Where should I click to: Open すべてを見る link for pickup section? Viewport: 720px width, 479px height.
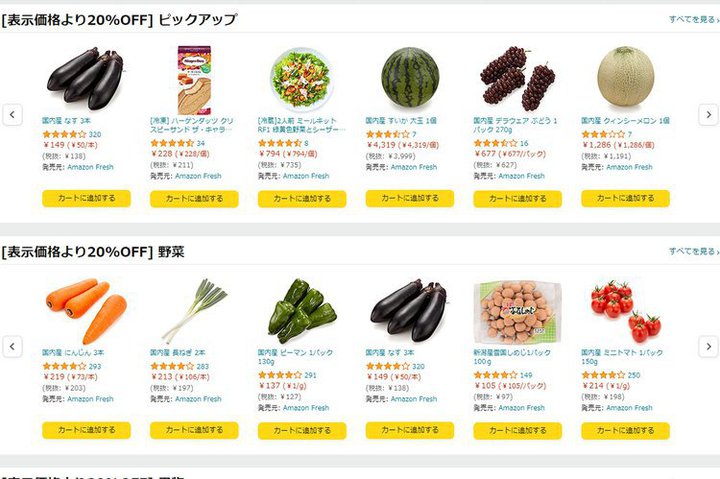pyautogui.click(x=692, y=19)
